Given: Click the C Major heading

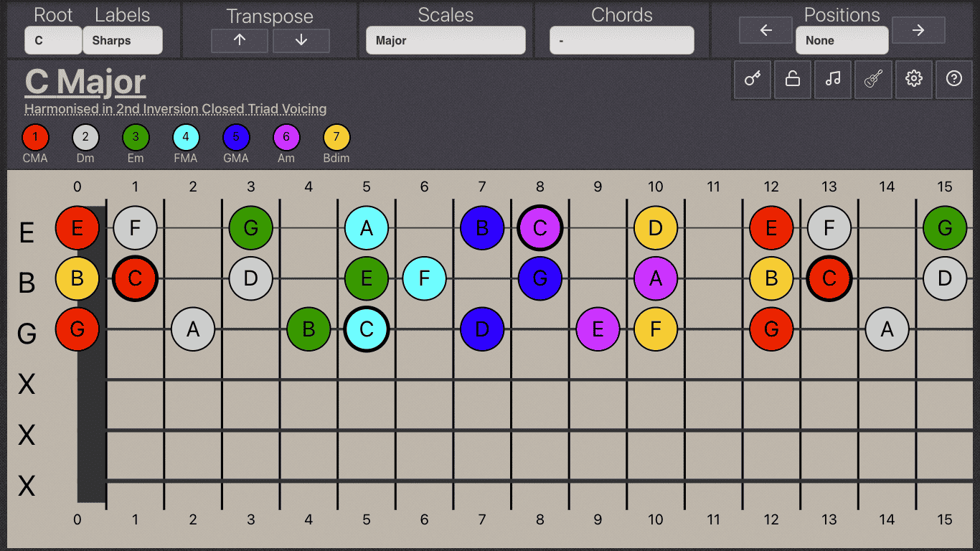Looking at the screenshot, I should pos(84,81).
